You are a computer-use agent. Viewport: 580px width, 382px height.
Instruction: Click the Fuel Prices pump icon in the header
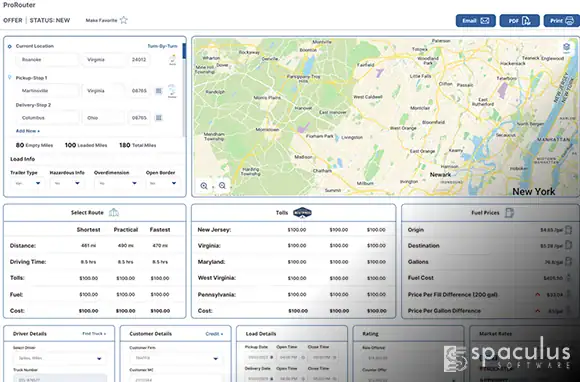click(509, 213)
